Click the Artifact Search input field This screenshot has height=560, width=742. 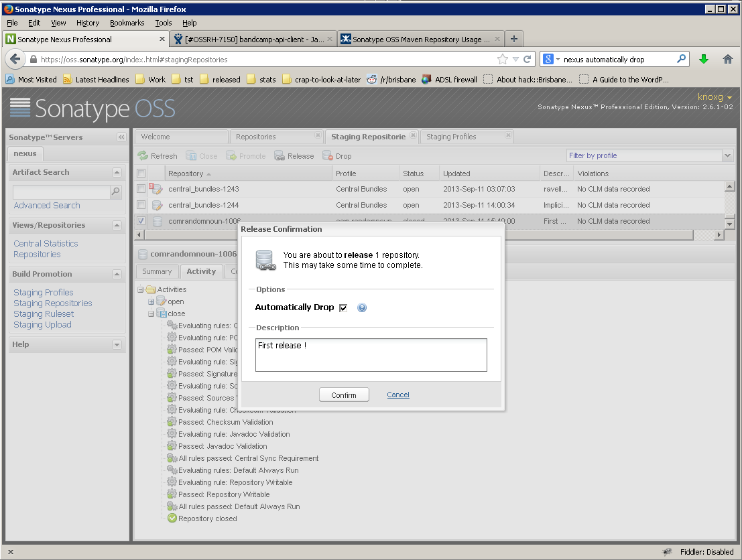point(62,192)
